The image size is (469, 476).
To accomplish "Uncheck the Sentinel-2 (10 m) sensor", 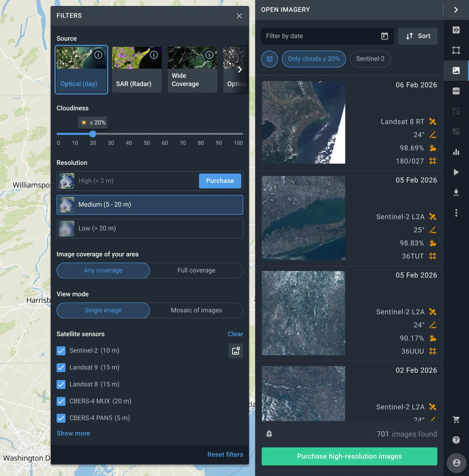I will pyautogui.click(x=61, y=350).
